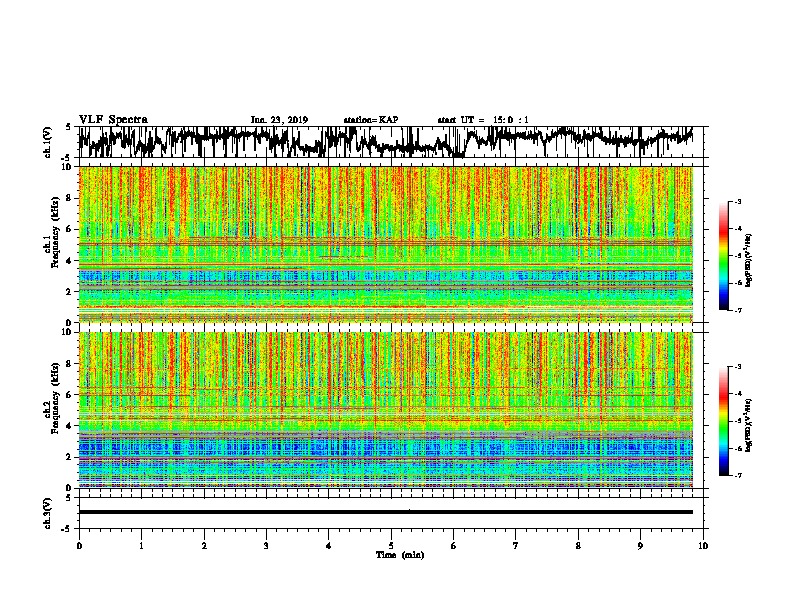Click the "station=KAP" header text
Screen dimensions: 792x612
(x=371, y=120)
